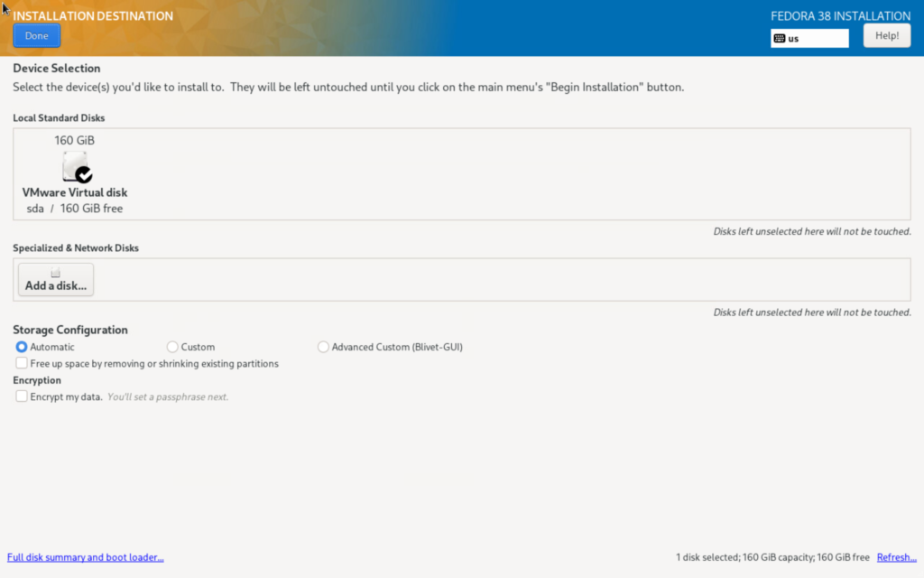This screenshot has height=578, width=924.
Task: Click the 'sda / 160 GiB free' label
Action: 75,209
